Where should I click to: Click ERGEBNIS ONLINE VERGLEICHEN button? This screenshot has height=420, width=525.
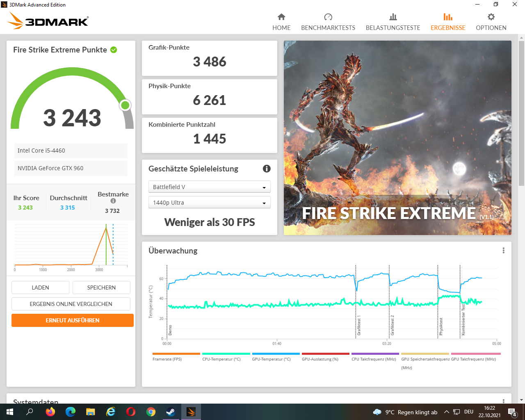click(71, 304)
